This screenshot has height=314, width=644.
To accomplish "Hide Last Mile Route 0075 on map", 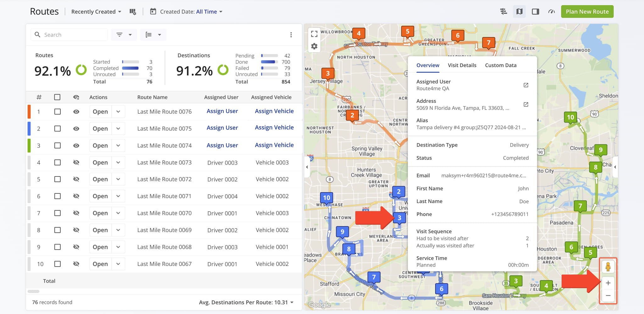I will coord(76,129).
